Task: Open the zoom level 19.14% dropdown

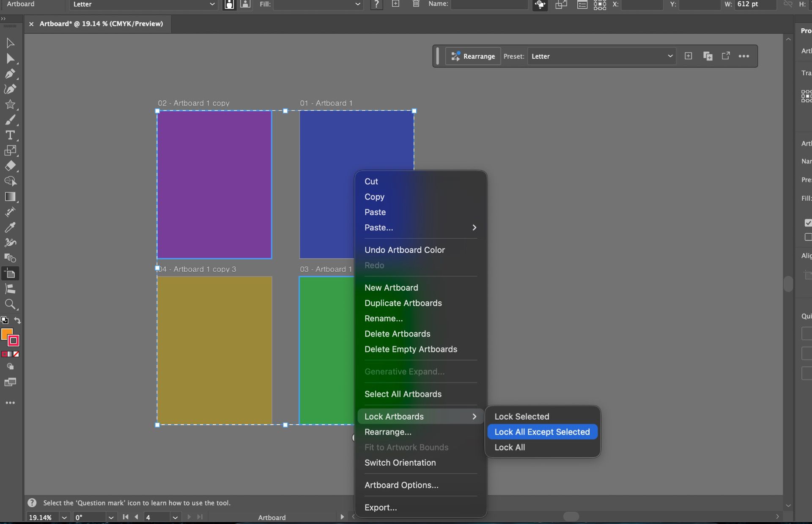Action: pyautogui.click(x=64, y=517)
